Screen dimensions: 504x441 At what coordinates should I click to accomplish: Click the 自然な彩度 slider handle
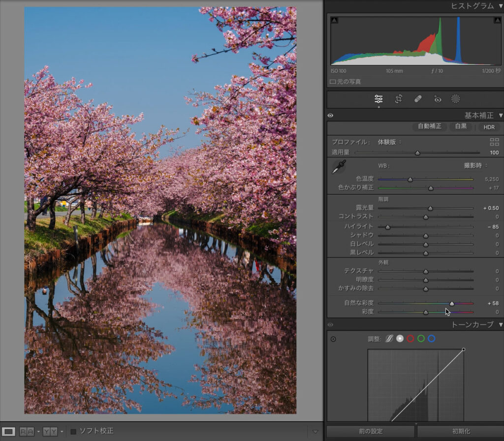pos(452,303)
